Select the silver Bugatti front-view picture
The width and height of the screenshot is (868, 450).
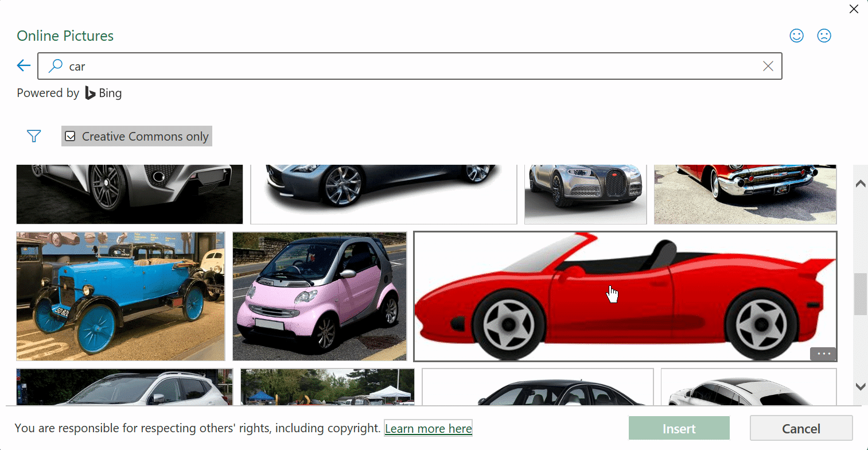tap(585, 194)
